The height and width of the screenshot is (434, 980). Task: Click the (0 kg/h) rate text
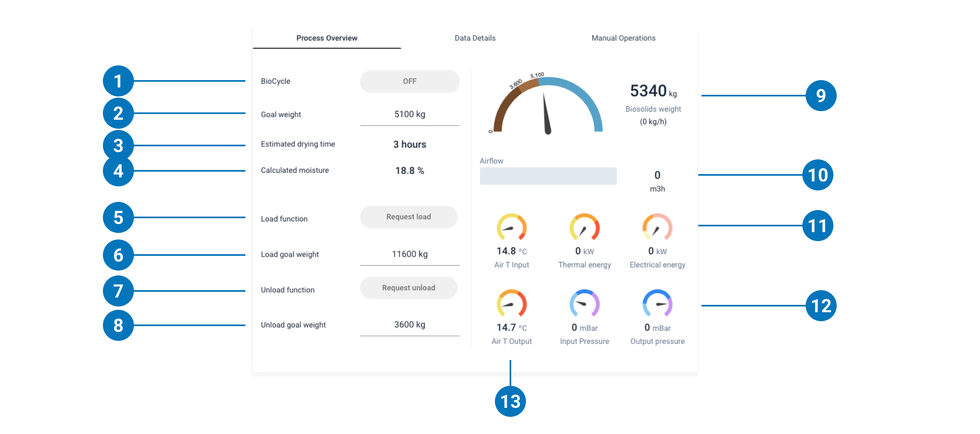[653, 122]
